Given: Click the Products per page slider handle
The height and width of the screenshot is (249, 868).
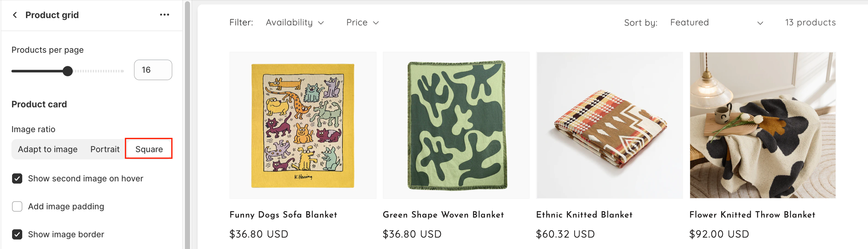Looking at the screenshot, I should click(68, 71).
